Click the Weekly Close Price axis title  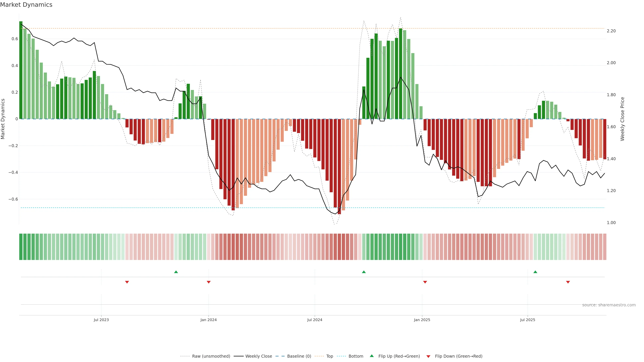click(x=622, y=119)
